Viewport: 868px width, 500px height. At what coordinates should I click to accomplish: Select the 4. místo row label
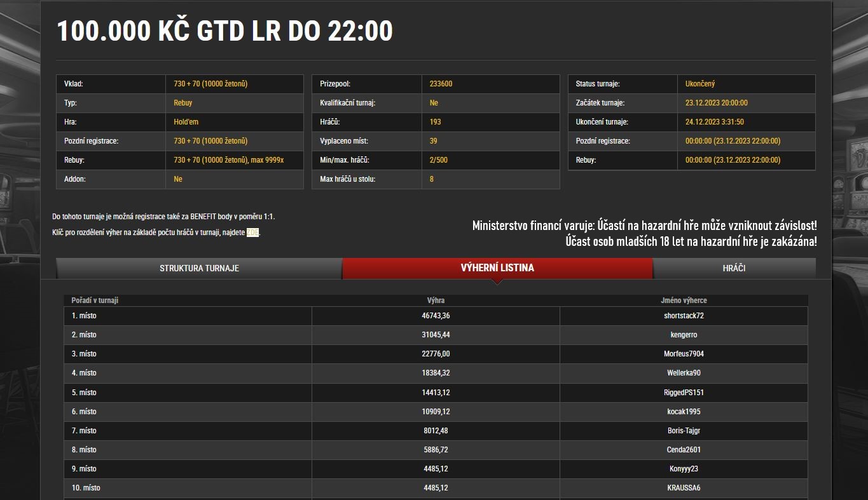click(84, 373)
